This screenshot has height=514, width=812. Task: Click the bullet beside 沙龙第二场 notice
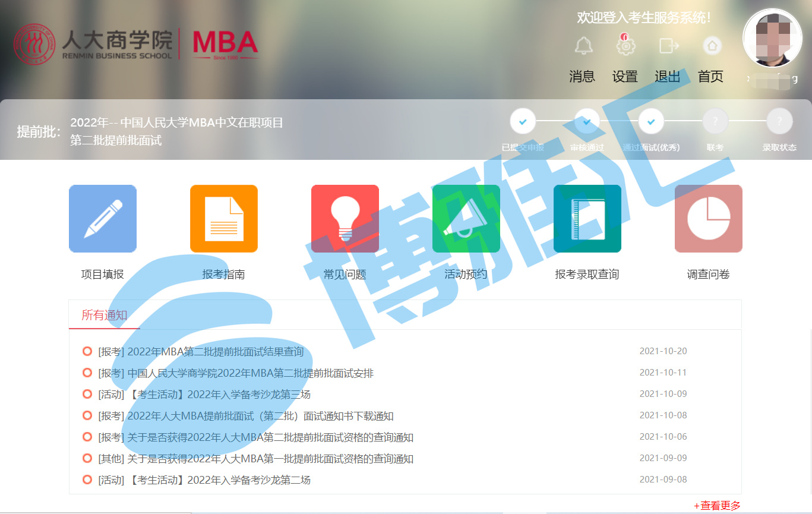(x=87, y=480)
